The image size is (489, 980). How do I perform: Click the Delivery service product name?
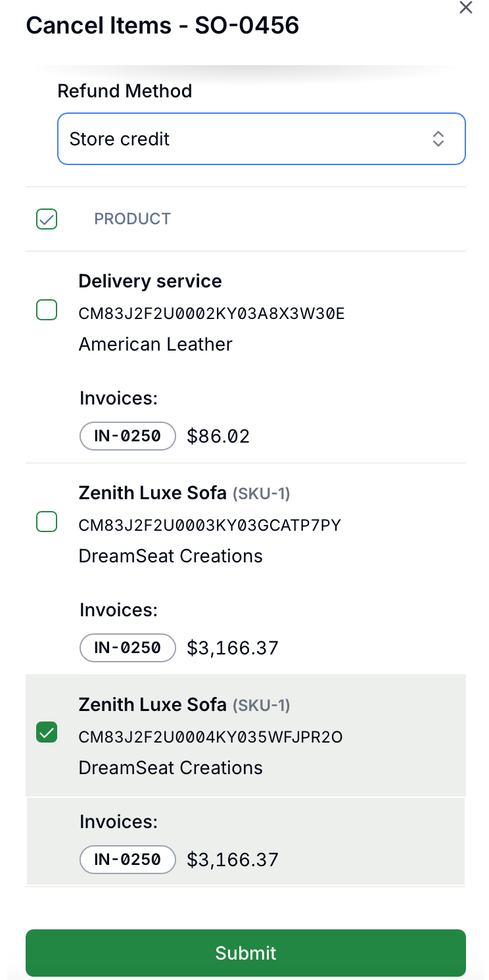pyautogui.click(x=151, y=281)
